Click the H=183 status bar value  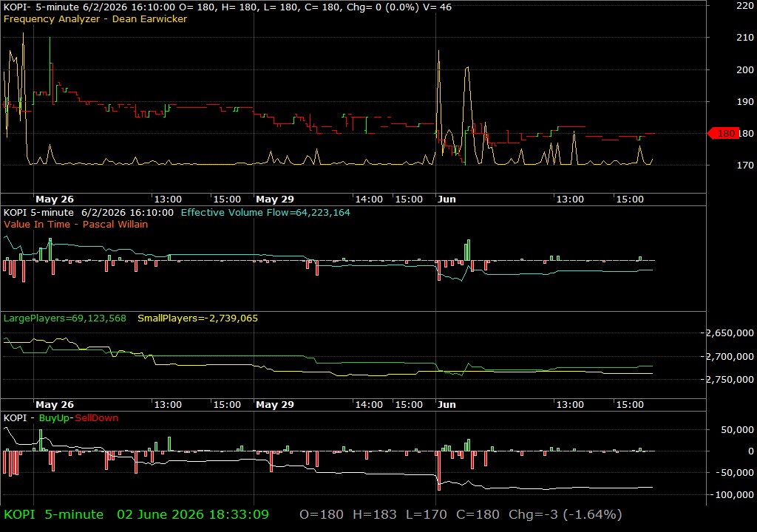[x=375, y=514]
